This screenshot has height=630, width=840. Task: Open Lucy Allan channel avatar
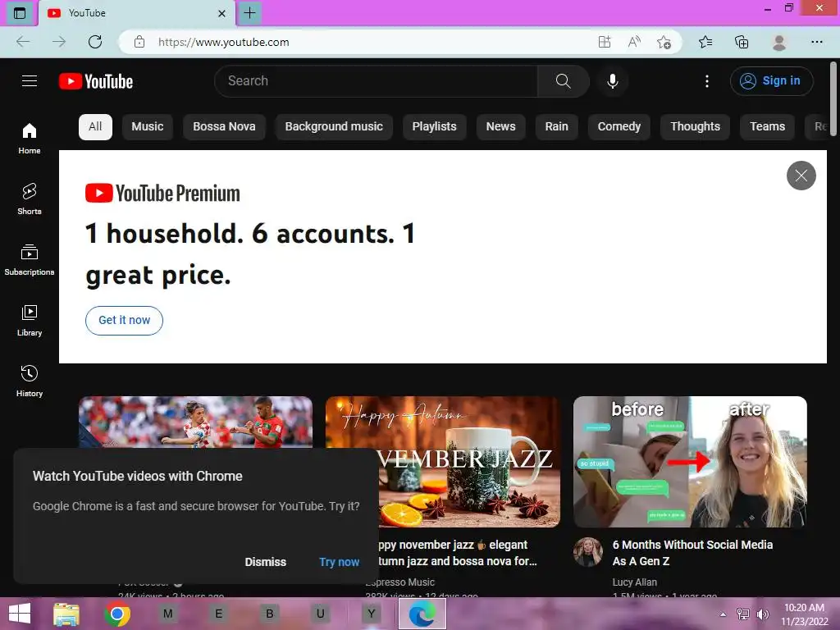point(588,552)
